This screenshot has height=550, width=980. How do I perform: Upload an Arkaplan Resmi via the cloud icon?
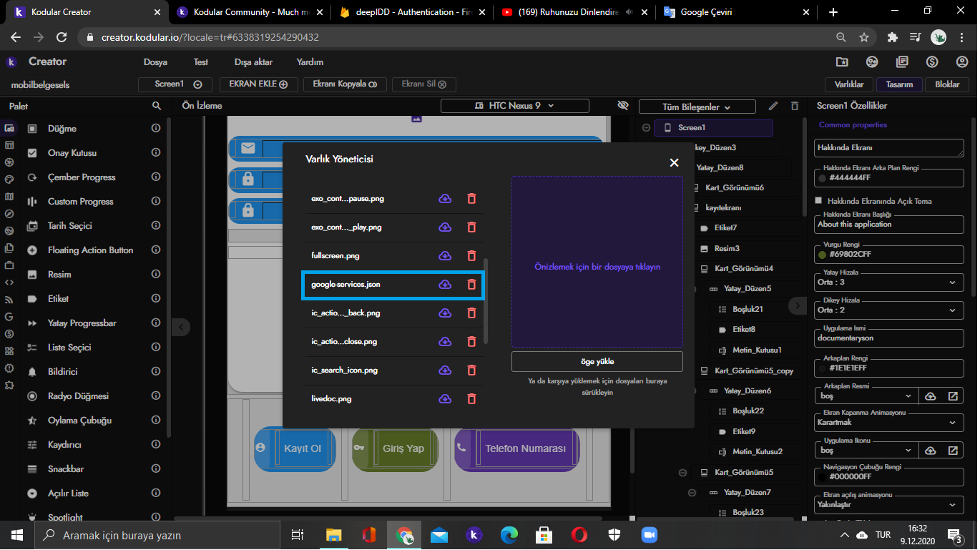coord(929,395)
